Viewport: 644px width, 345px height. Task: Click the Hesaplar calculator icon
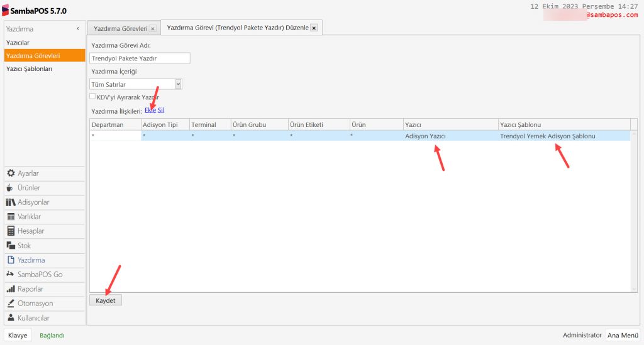(11, 231)
